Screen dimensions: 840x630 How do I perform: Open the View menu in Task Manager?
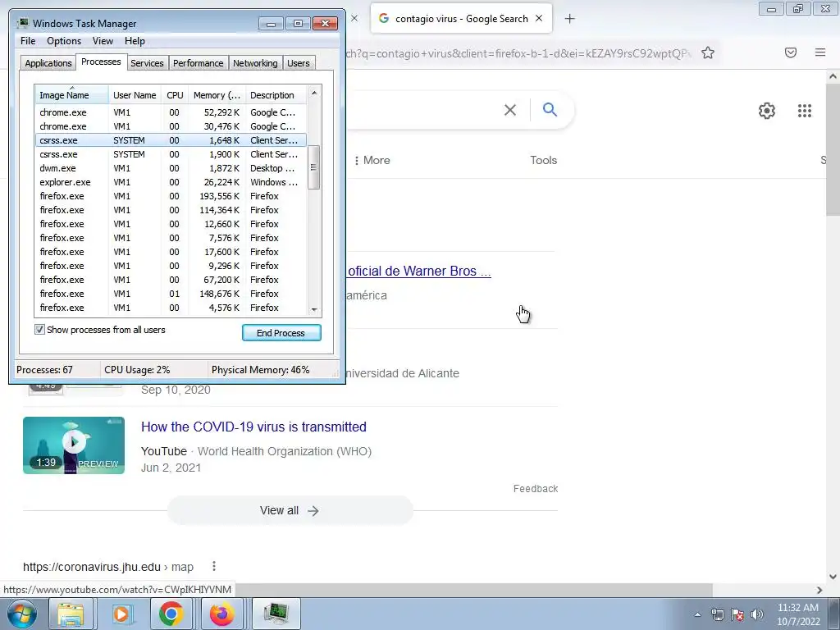click(103, 41)
